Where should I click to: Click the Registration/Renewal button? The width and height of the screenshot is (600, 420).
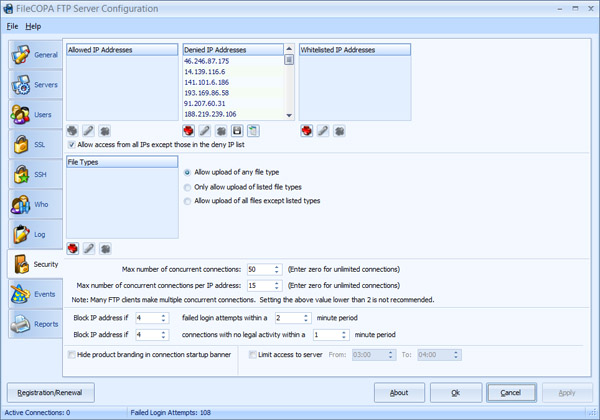pyautogui.click(x=51, y=392)
